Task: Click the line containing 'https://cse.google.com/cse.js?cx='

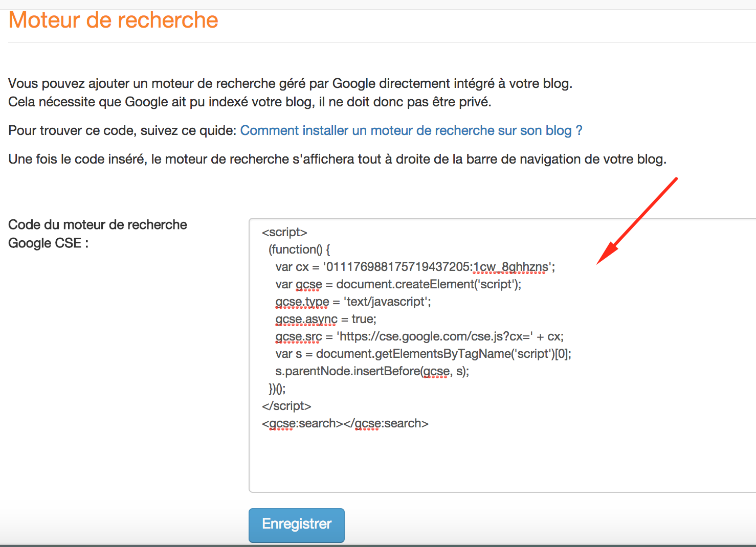Action: 419,336
